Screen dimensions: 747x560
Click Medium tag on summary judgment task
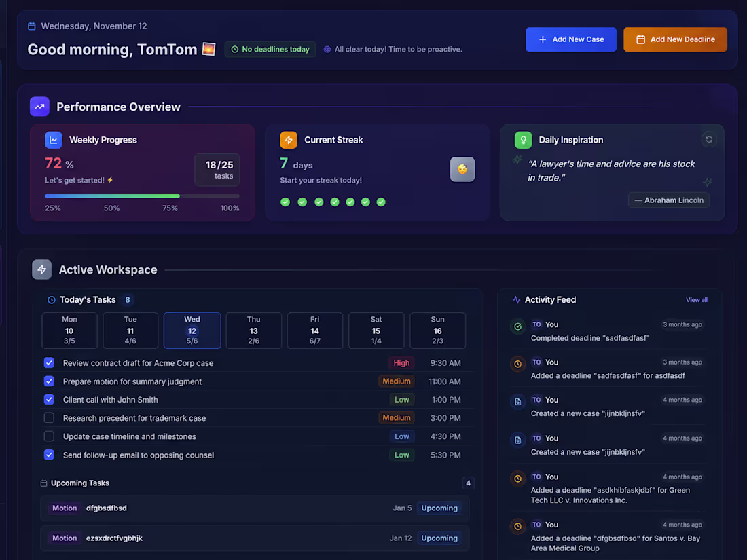(397, 381)
